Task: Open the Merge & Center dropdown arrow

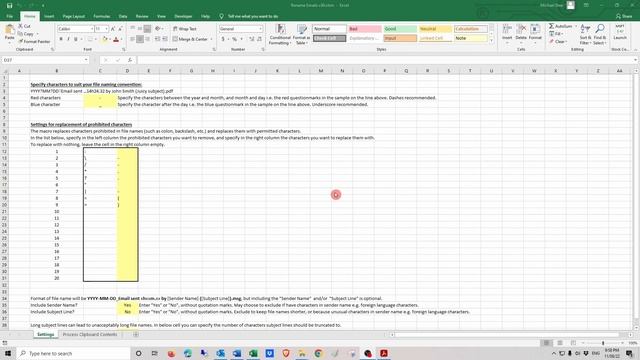Action: coord(211,39)
